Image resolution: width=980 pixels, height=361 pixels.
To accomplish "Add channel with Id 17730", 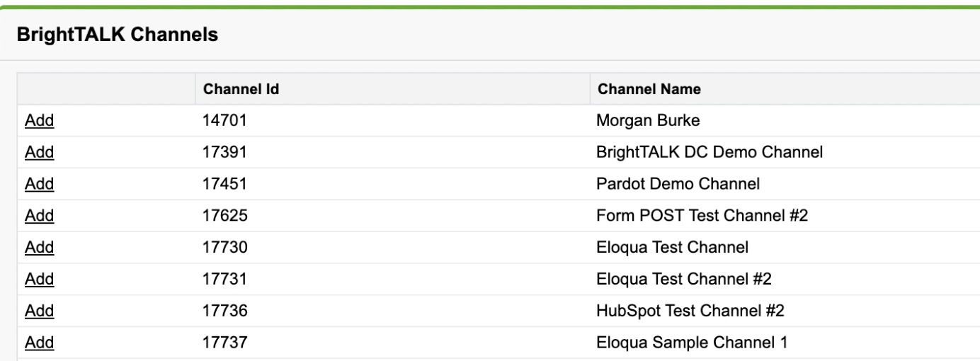I will click(40, 248).
